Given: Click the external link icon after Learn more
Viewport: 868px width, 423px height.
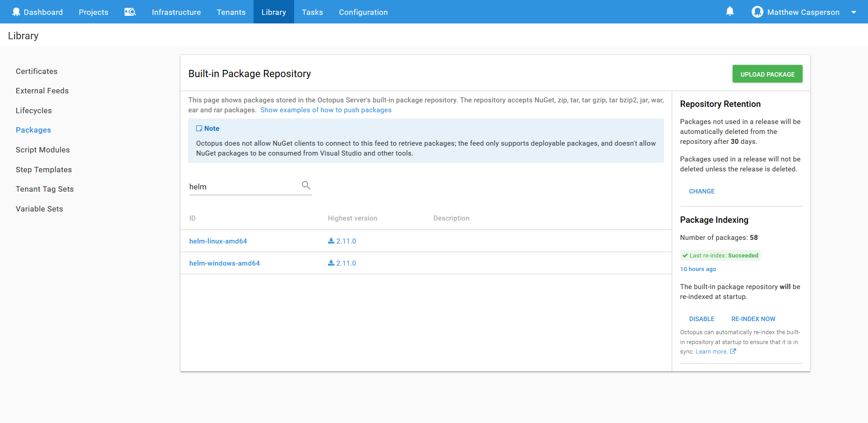Looking at the screenshot, I should 733,352.
